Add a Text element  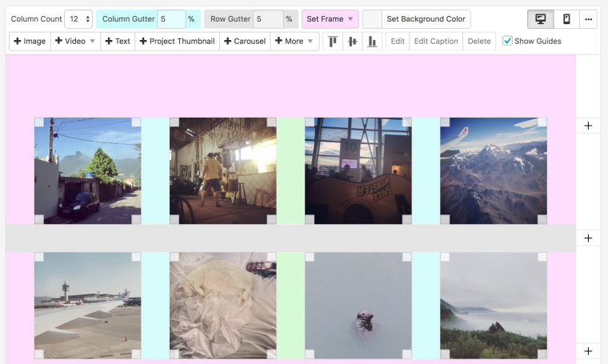pyautogui.click(x=118, y=42)
